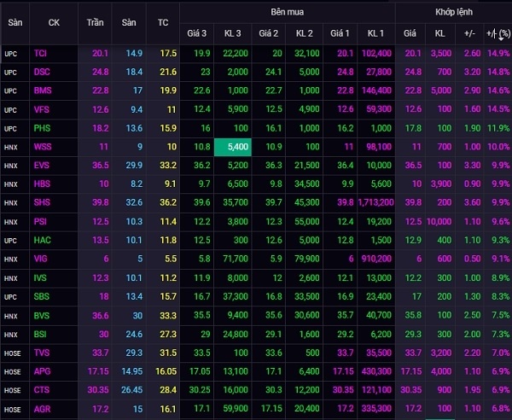512x420 pixels.
Task: Click the Trần column header
Action: [95, 22]
